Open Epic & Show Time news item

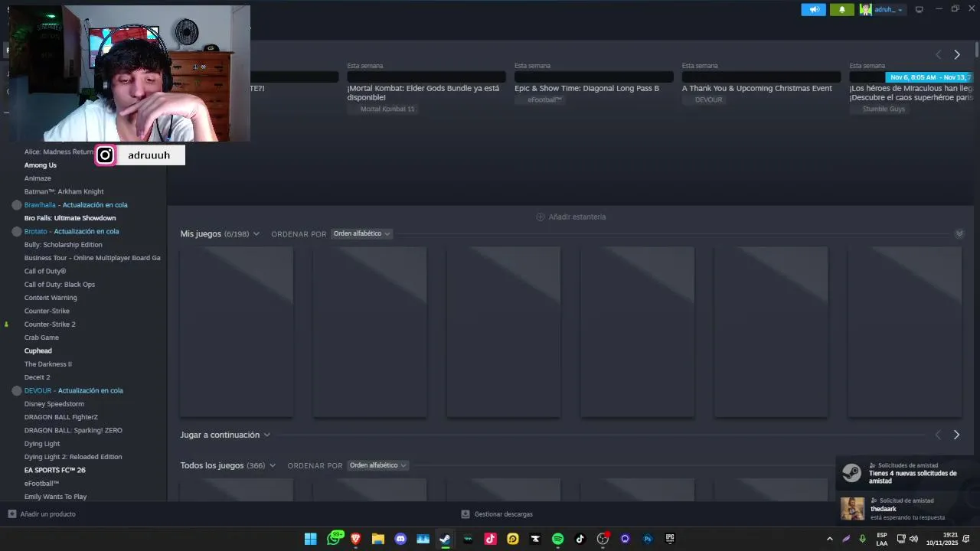pos(586,88)
